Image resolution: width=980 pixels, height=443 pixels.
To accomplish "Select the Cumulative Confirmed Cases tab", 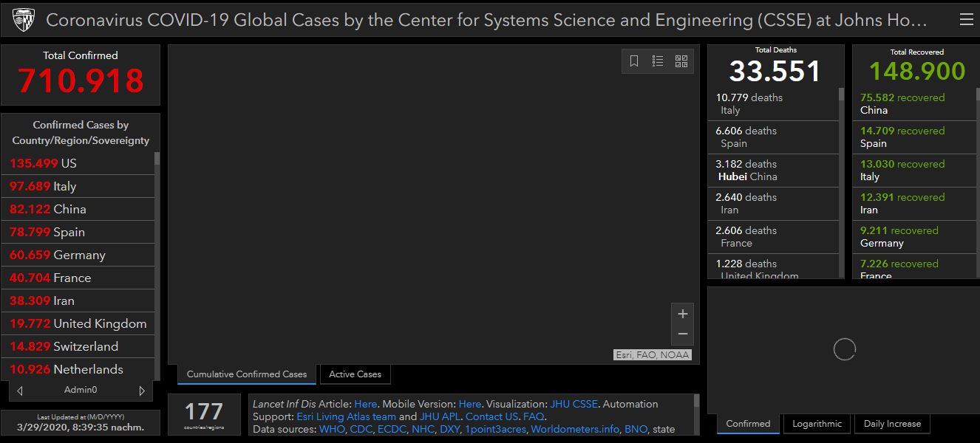I will click(246, 374).
